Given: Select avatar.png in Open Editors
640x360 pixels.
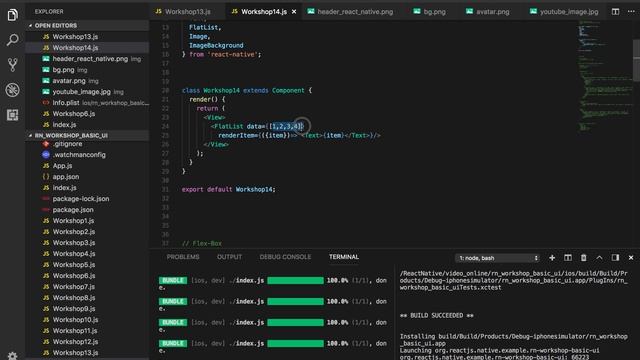Looking at the screenshot, I should [x=87, y=81].
